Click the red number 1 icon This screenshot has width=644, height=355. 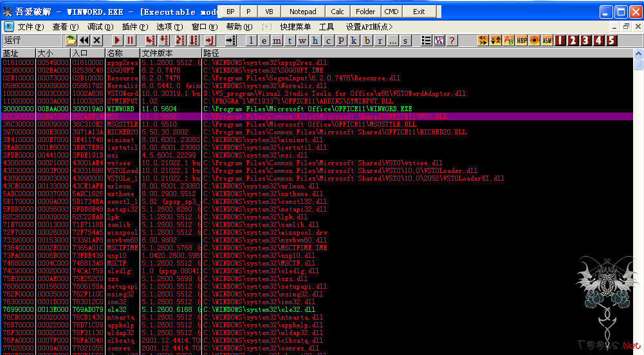(x=560, y=41)
